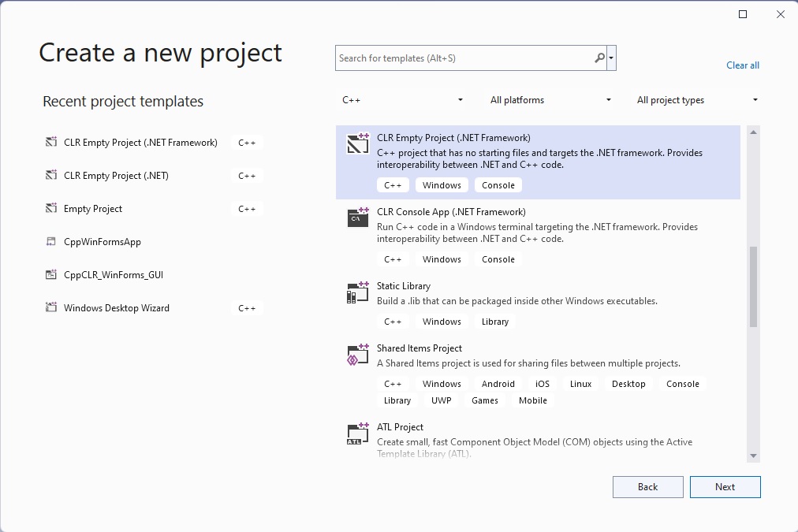798x532 pixels.
Task: Click the CLR Console App template icon
Action: 358,218
